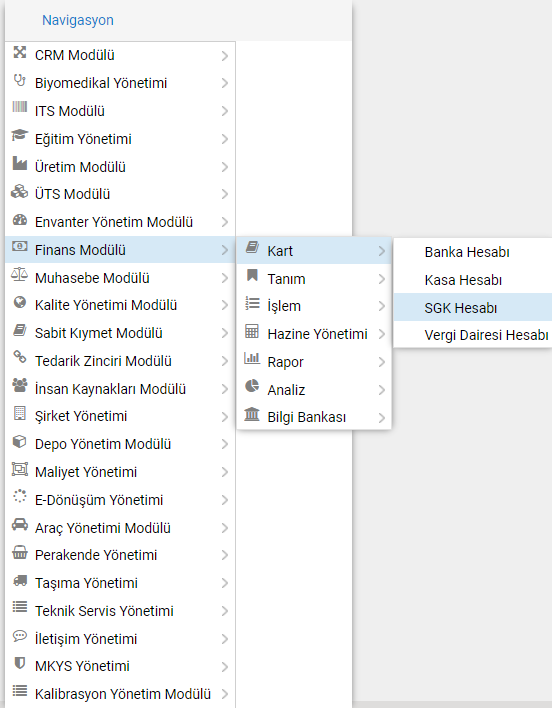The width and height of the screenshot is (552, 708).
Task: Click the pie chart icon beside Analiz
Action: coord(252,386)
